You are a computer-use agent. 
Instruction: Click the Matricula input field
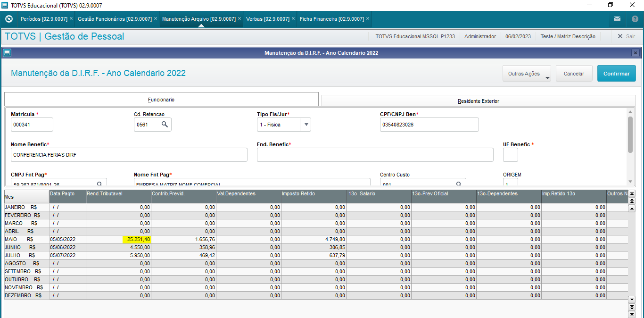32,125
